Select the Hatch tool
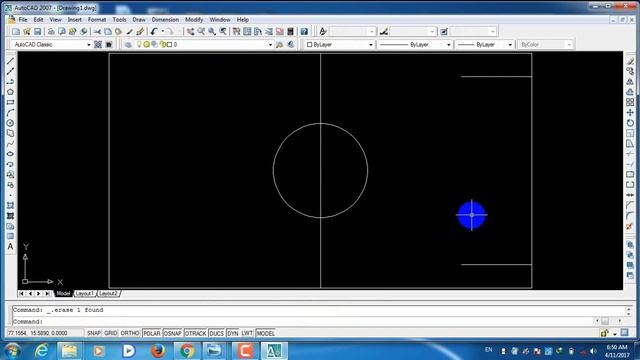This screenshot has width=640, height=360. tap(10, 205)
